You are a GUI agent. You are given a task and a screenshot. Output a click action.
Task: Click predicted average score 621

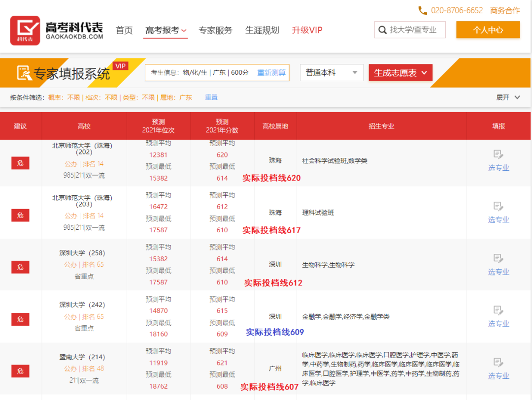[222, 363]
